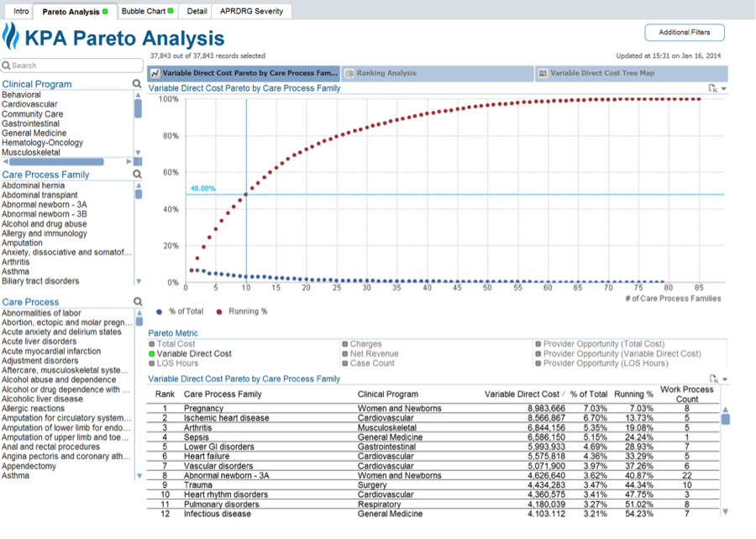Open the table options dropdown arrow

click(x=723, y=379)
